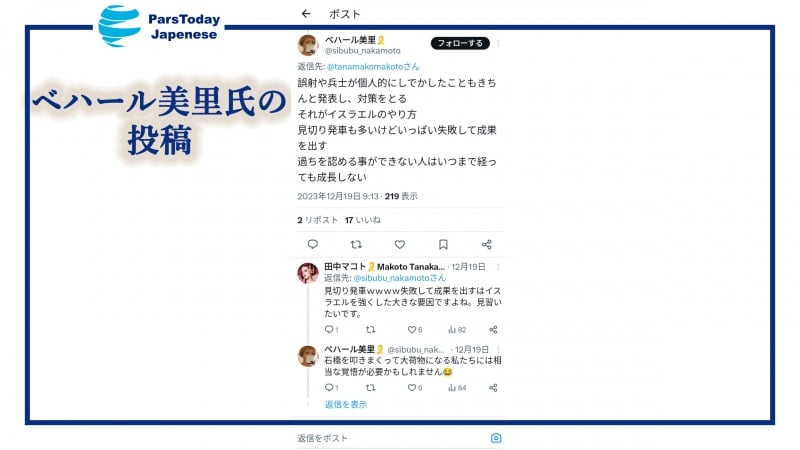
Task: Open more options on 田中マコト's reply
Action: pos(498,267)
